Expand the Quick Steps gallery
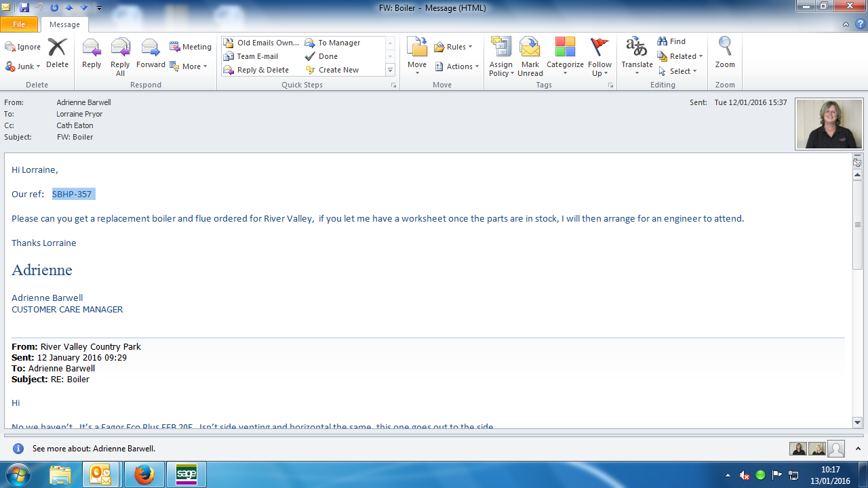Screen dimensions: 868x488 390,70
